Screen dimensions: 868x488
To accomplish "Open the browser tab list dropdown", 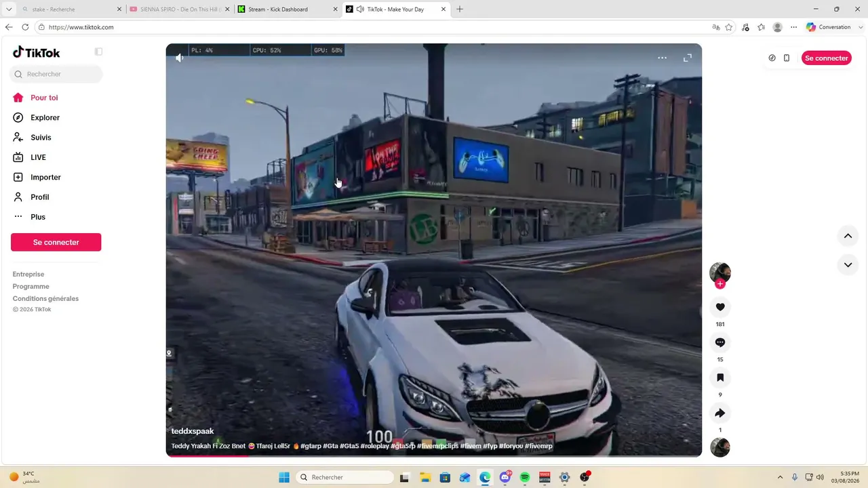I will (9, 9).
